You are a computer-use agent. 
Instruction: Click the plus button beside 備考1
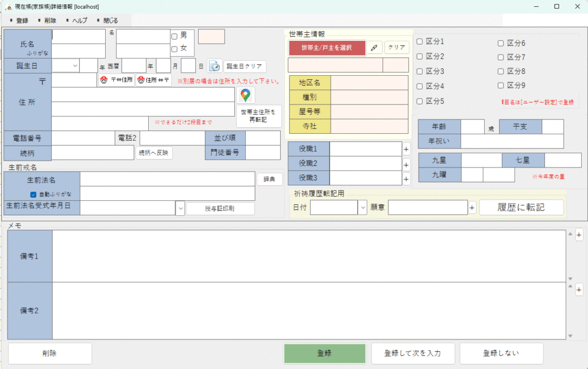coord(579,234)
